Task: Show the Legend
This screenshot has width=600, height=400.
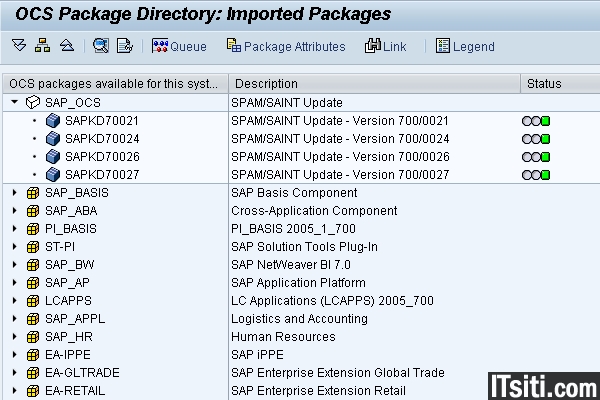Action: click(465, 46)
